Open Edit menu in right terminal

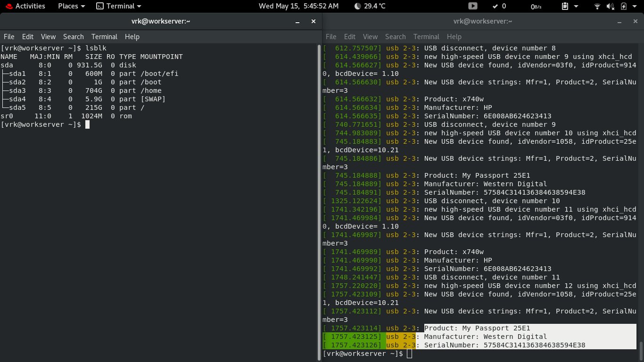(x=350, y=36)
